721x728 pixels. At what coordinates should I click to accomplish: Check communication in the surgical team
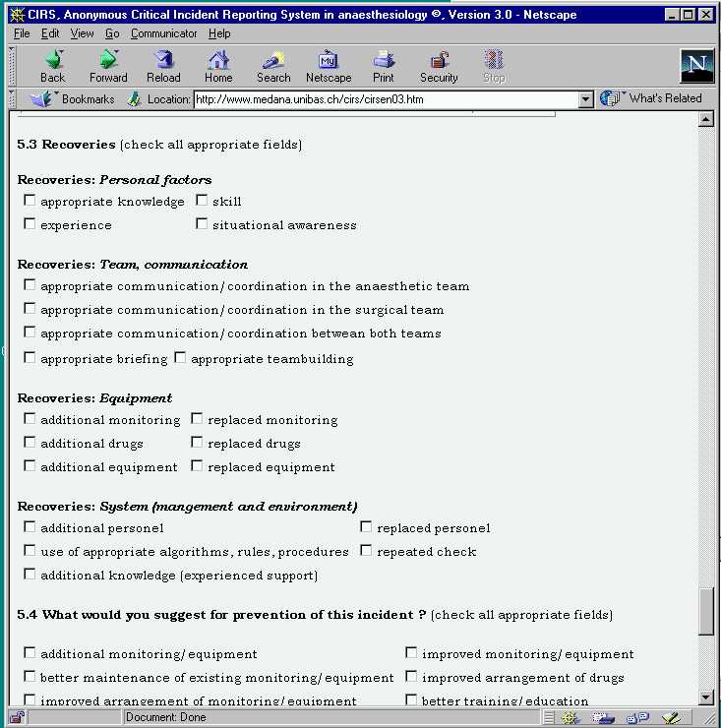(30, 308)
